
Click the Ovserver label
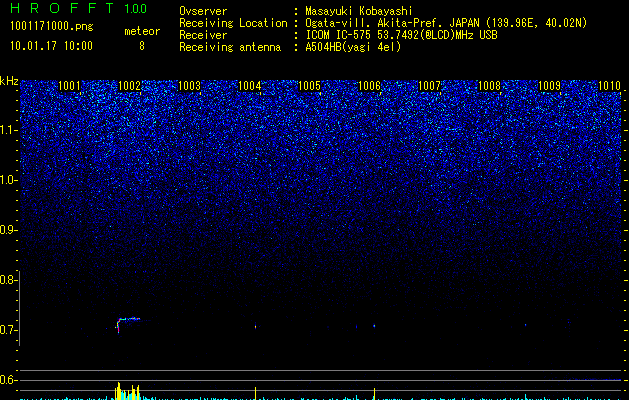(203, 11)
